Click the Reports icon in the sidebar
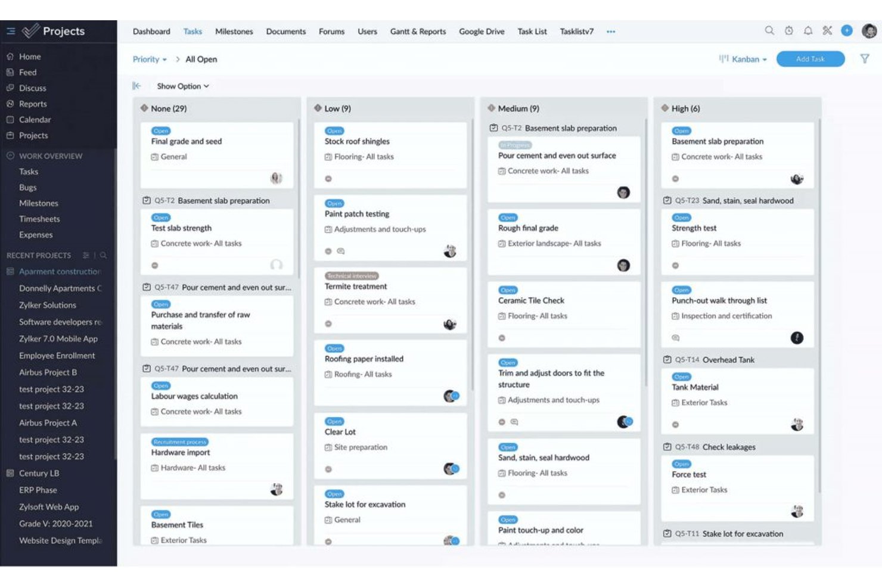This screenshot has width=882, height=588. click(10, 104)
